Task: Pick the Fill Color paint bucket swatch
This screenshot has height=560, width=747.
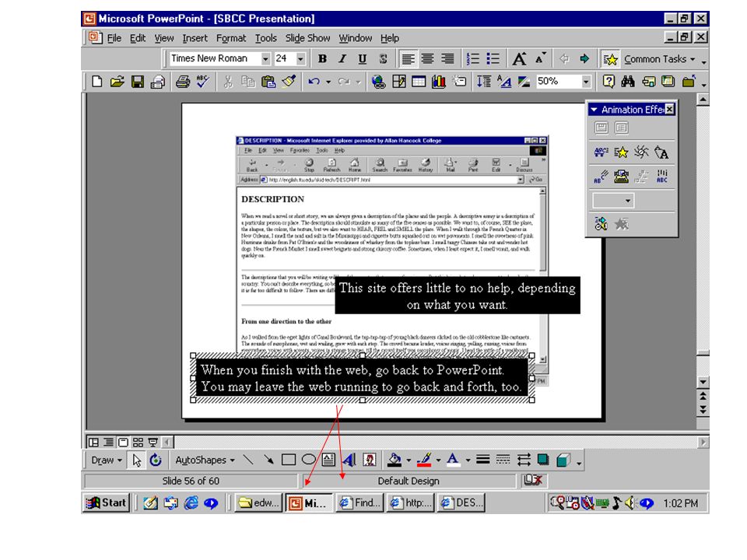Action: [395, 460]
